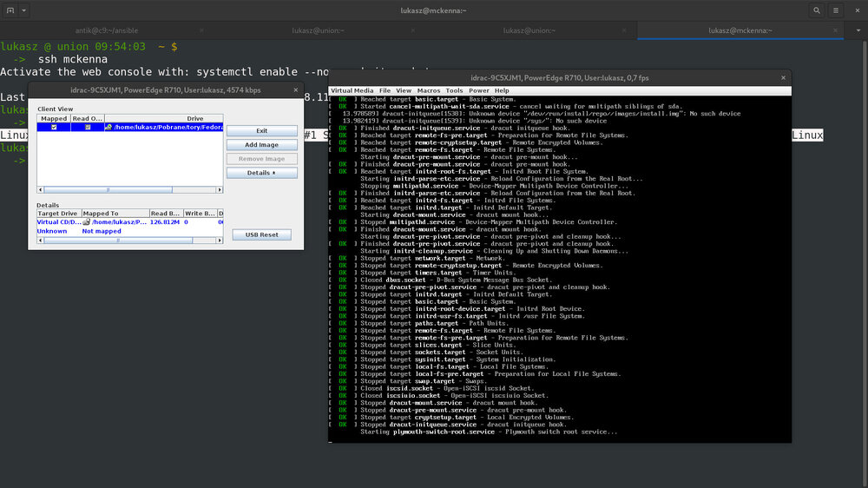The height and width of the screenshot is (488, 868).
Task: Open dropdown arrow beside new tab button
Action: (23, 10)
